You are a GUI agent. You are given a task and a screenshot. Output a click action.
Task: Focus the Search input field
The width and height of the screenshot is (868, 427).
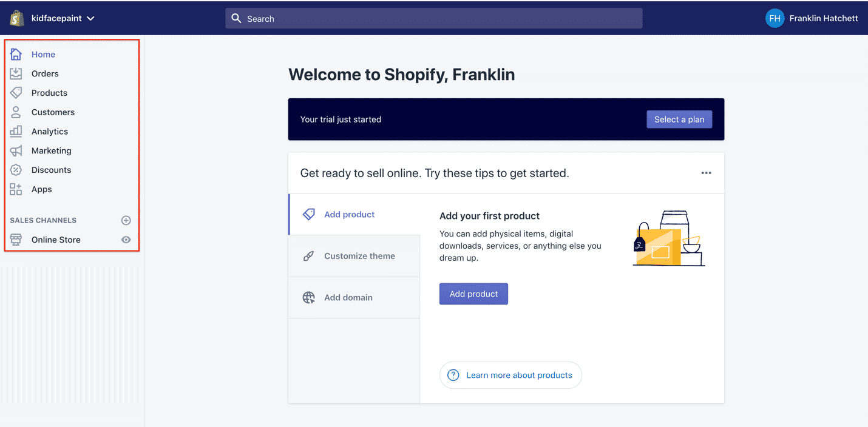pos(434,18)
